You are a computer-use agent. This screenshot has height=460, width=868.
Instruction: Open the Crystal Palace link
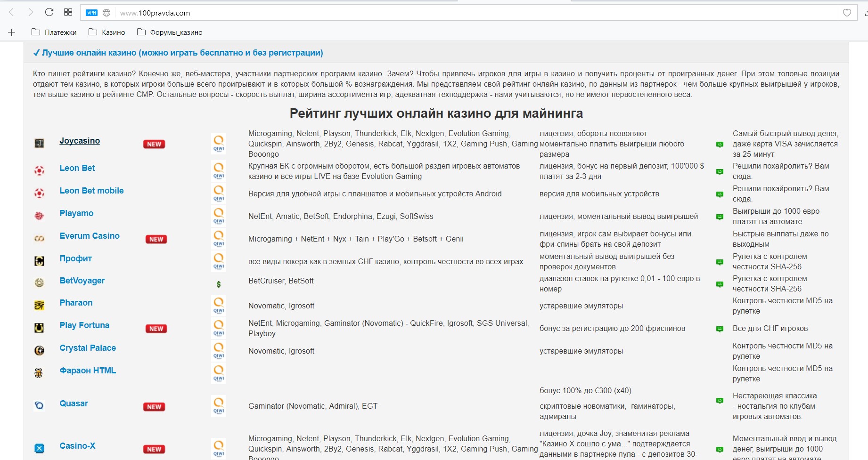pyautogui.click(x=88, y=348)
